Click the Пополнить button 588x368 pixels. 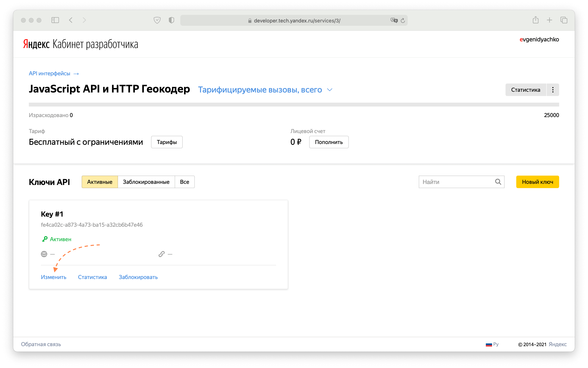tap(329, 142)
